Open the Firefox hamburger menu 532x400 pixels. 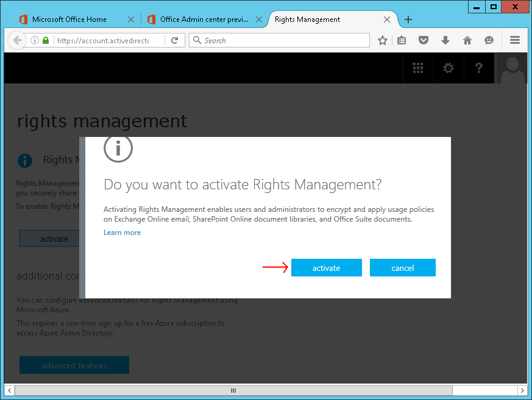pos(515,40)
